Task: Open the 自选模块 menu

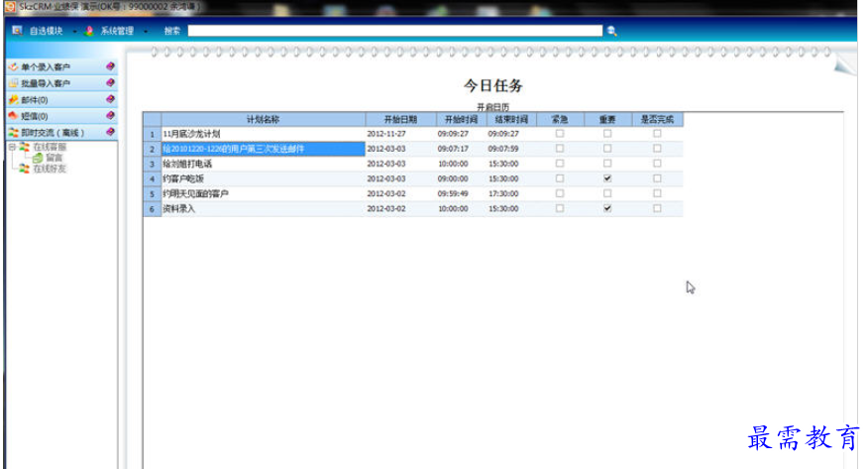Action: [x=46, y=31]
